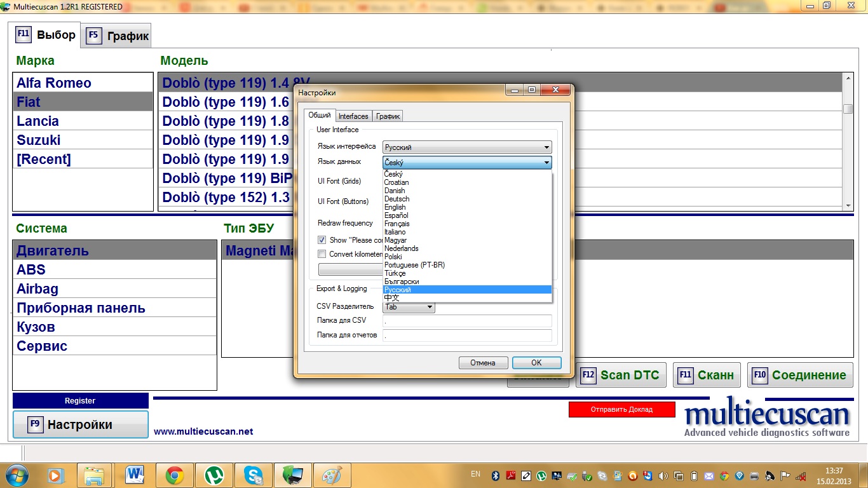Open Paint from the taskbar

tap(332, 475)
